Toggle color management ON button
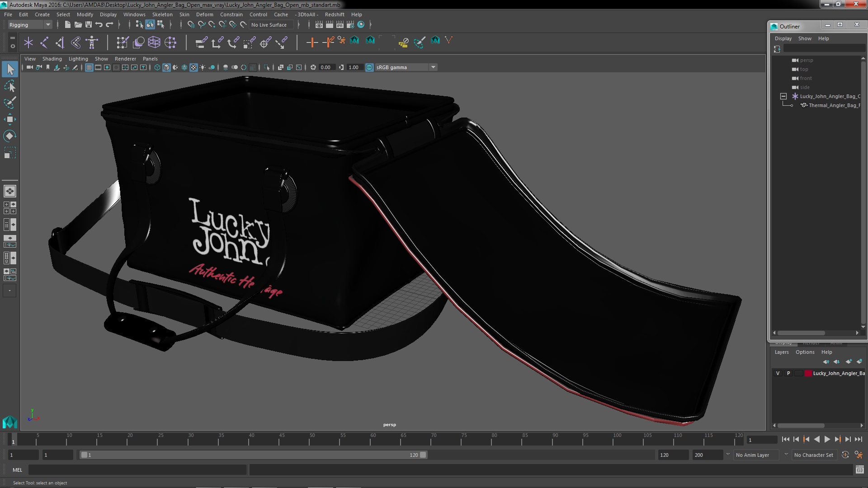The width and height of the screenshot is (868, 488). (369, 67)
